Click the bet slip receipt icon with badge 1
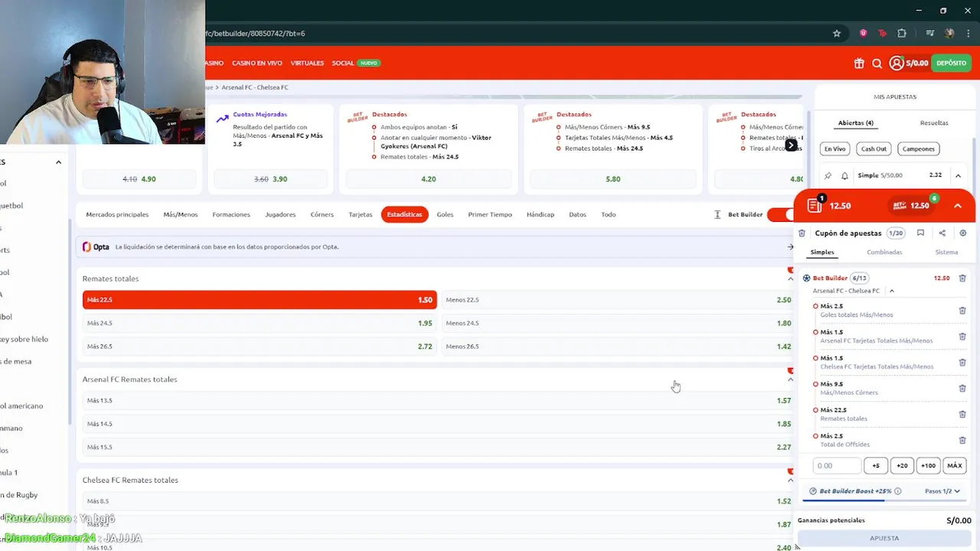Viewport: 980px width, 551px height. [815, 205]
